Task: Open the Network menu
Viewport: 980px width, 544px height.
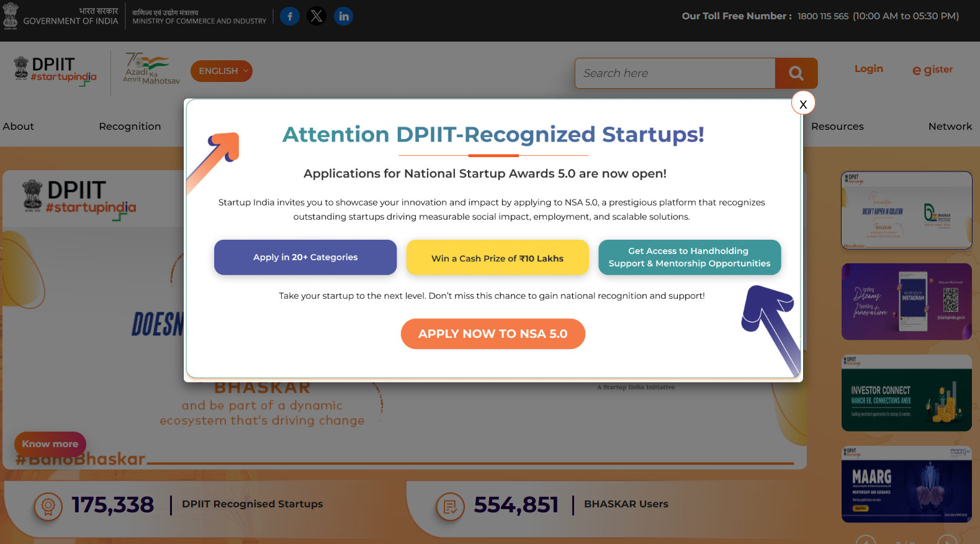Action: pos(950,126)
